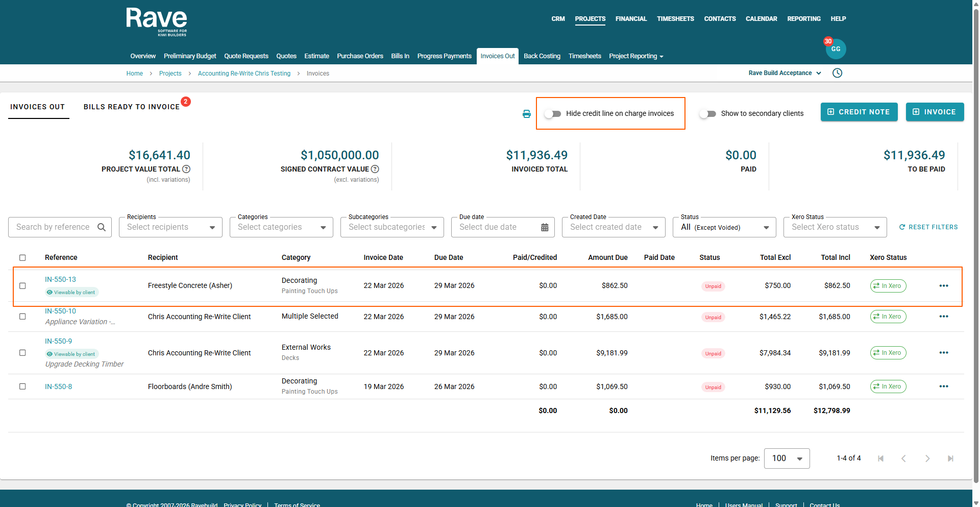Click the search magnifier icon
980x507 pixels.
102,227
